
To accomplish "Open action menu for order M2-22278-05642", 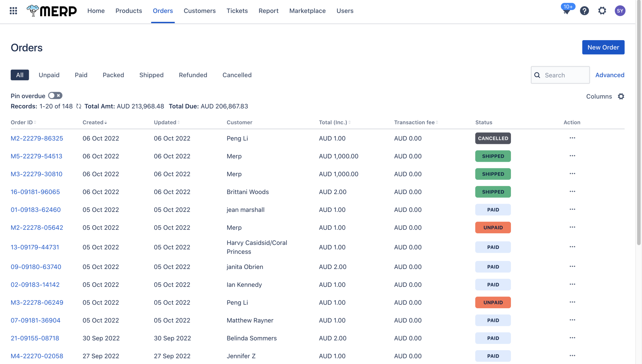I will click(x=572, y=227).
